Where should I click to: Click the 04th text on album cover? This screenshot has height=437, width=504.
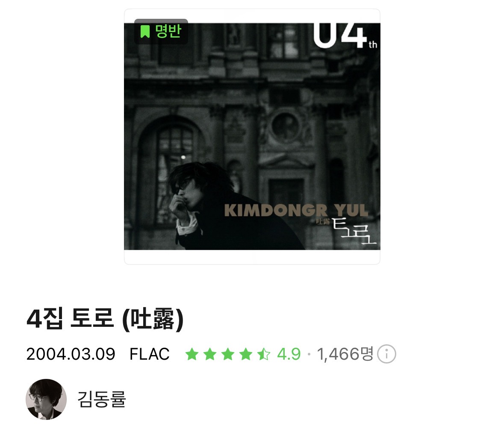pos(345,35)
